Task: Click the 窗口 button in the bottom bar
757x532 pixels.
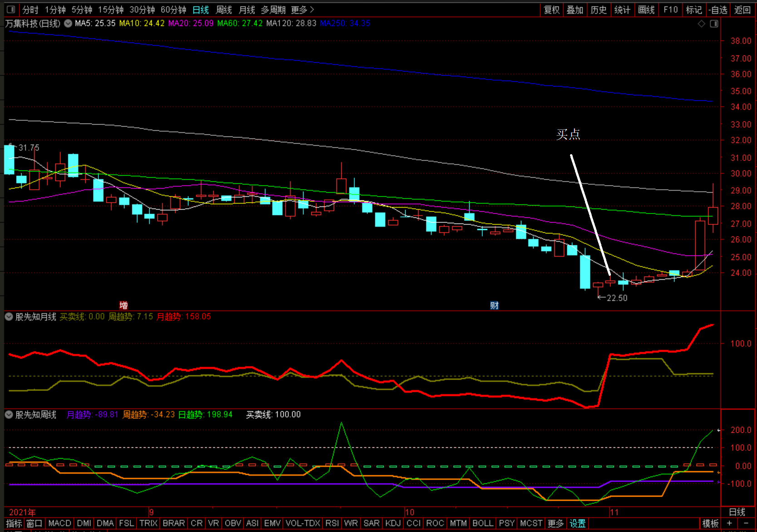Action: (x=34, y=523)
